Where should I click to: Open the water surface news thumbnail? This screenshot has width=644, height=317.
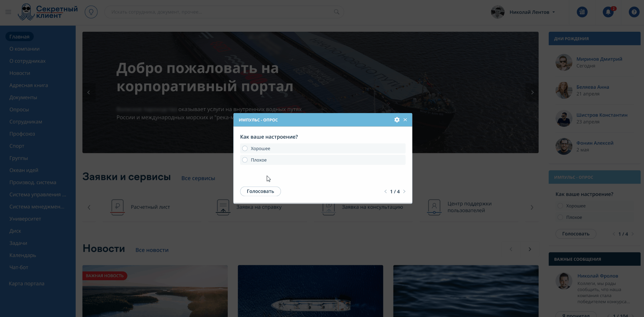click(x=466, y=291)
